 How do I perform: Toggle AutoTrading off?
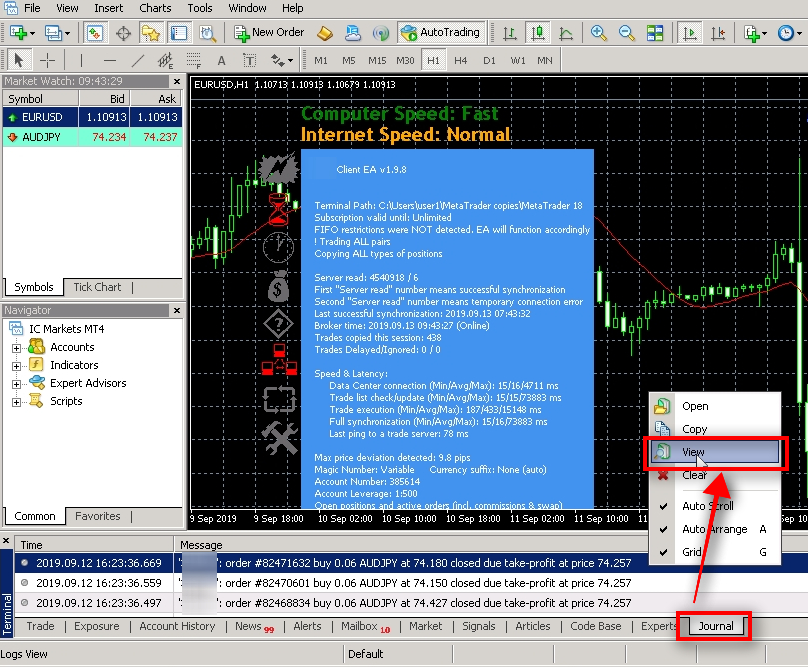tap(441, 31)
